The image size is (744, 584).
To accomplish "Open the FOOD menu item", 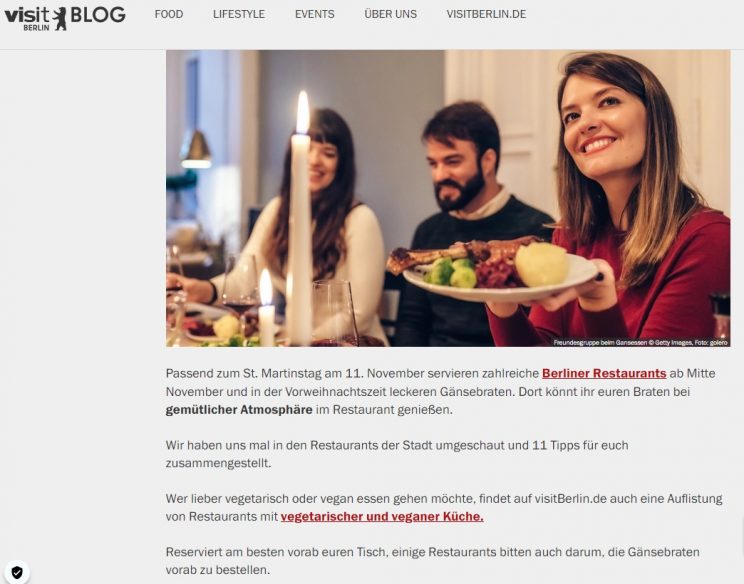I will pyautogui.click(x=169, y=14).
